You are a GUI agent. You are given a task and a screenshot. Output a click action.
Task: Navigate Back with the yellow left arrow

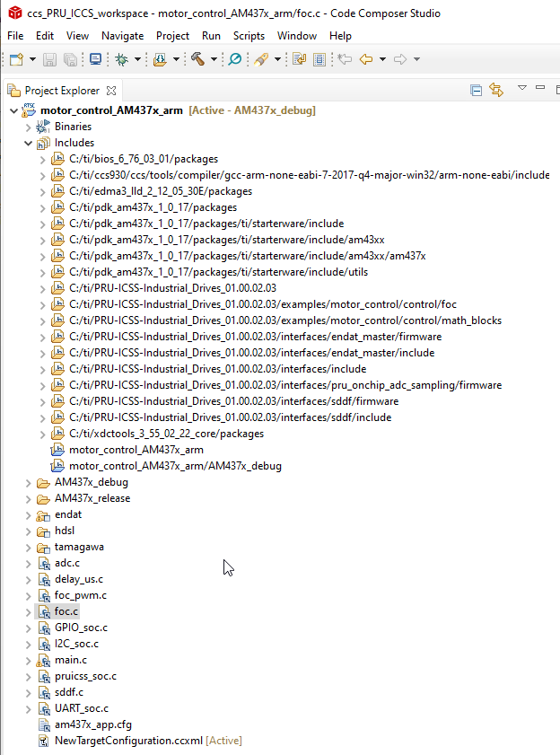[x=366, y=59]
